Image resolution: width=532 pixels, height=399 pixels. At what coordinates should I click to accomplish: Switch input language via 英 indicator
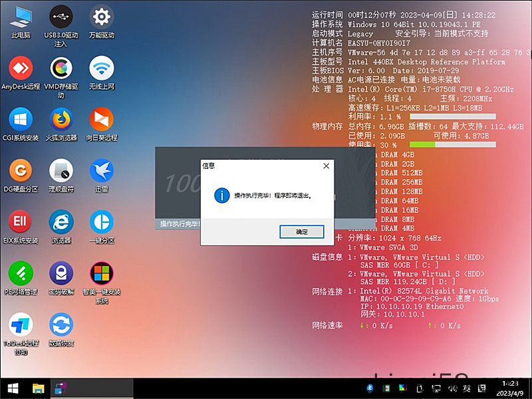coord(467,388)
